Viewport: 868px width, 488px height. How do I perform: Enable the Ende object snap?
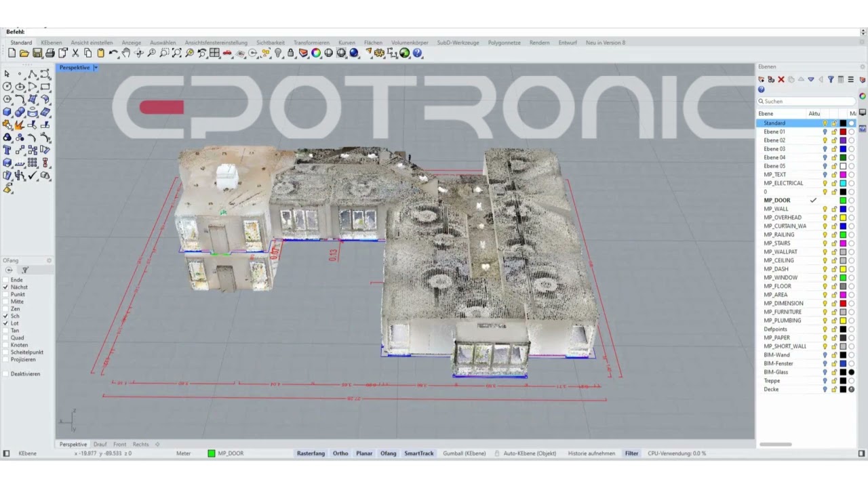[5, 280]
